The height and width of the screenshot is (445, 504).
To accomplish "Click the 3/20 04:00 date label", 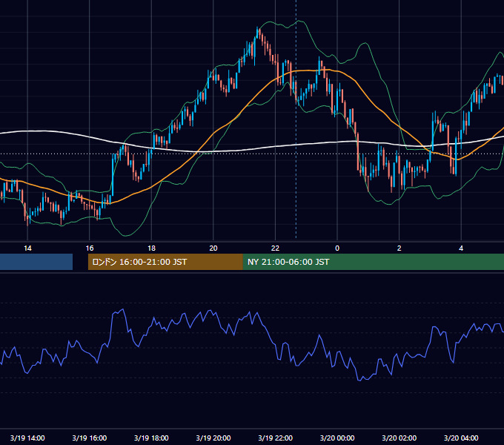I will coord(461,438).
